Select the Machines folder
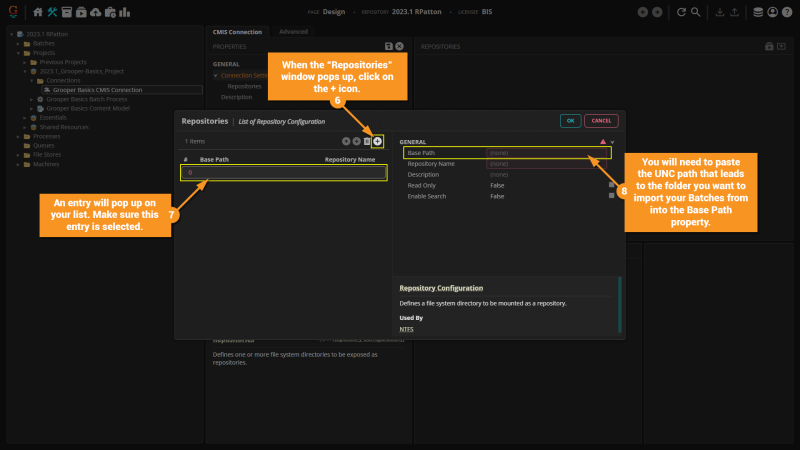This screenshot has width=800, height=450. click(x=46, y=164)
